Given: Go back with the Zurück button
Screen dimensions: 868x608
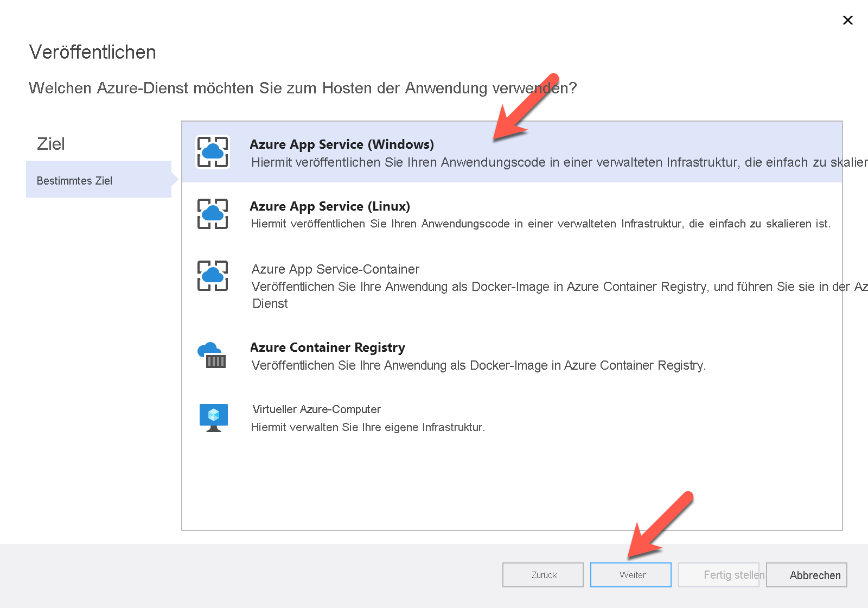Looking at the screenshot, I should (x=543, y=575).
